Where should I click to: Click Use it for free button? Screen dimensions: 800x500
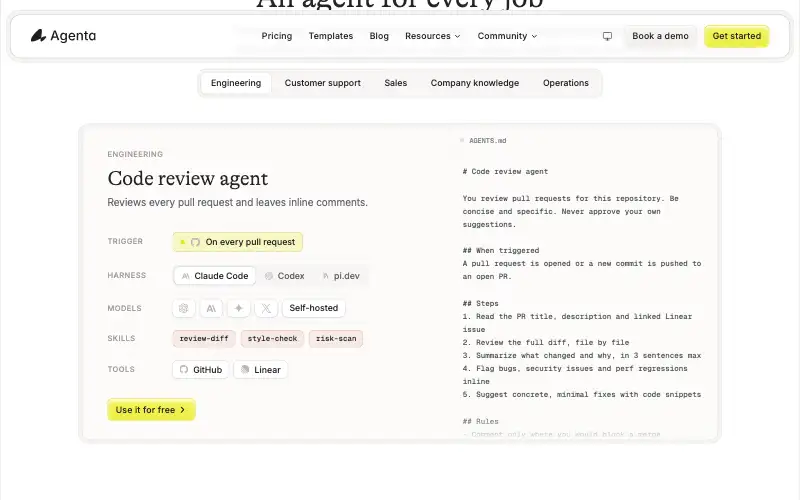tap(152, 410)
